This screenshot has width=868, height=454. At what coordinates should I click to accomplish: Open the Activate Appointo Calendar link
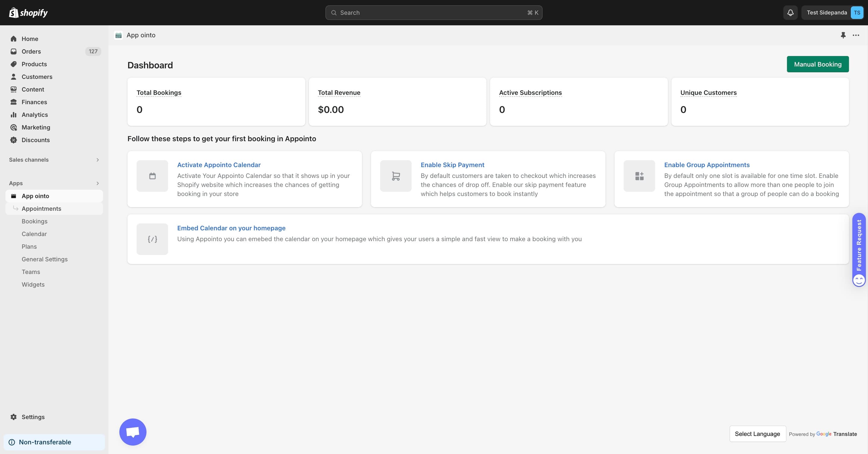[219, 165]
